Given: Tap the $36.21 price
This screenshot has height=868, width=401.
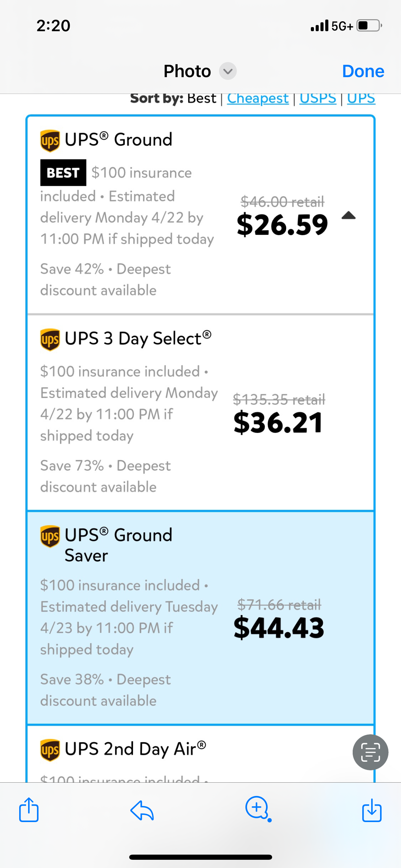Looking at the screenshot, I should coord(278,423).
